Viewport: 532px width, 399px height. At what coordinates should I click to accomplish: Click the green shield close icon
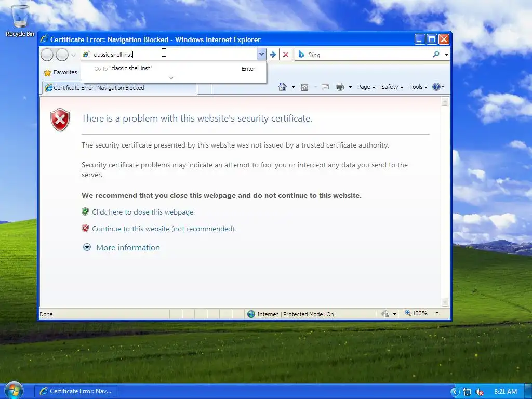point(85,212)
